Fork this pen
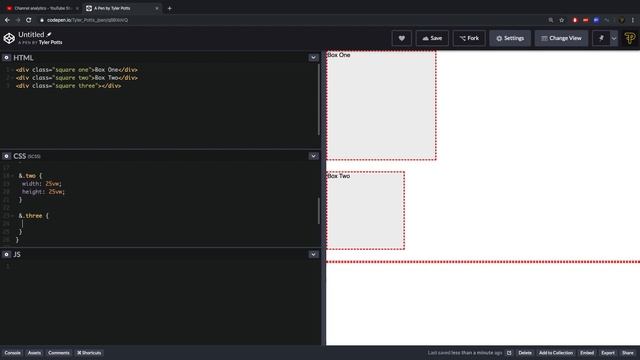This screenshot has width=640, height=360. 469,38
